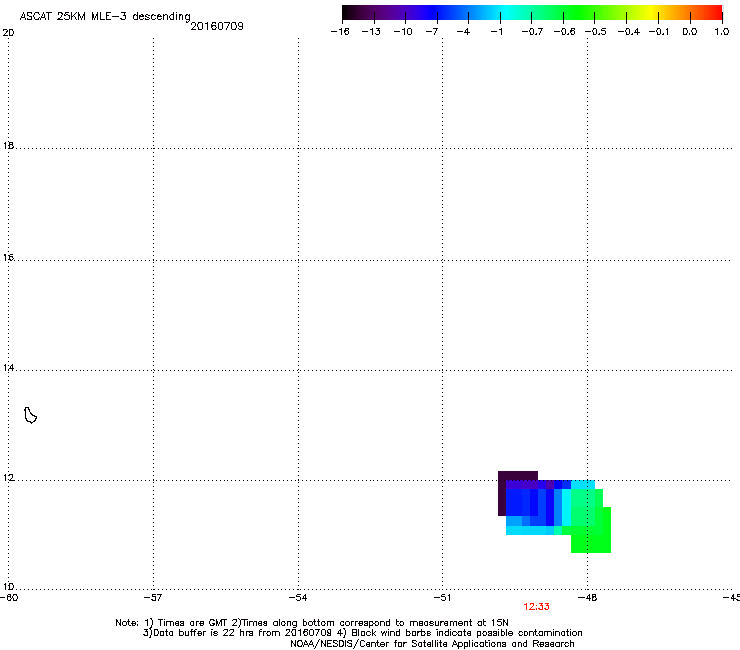Click the latitude axis label "16"
Image resolution: width=740 pixels, height=650 pixels.
point(8,258)
